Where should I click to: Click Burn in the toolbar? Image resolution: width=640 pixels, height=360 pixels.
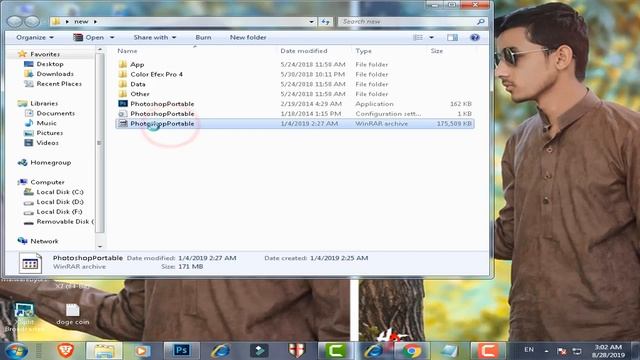(x=203, y=38)
